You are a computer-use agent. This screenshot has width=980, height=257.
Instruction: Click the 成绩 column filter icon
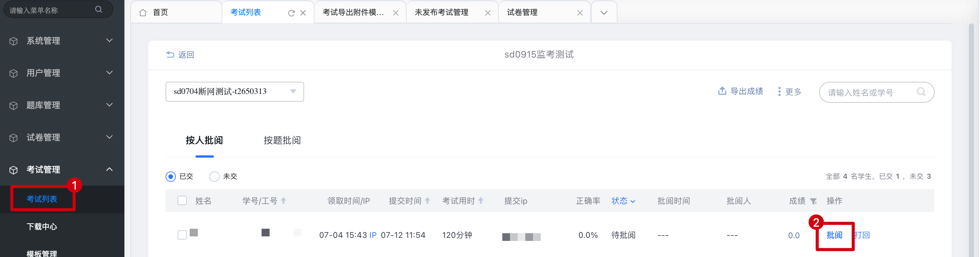pos(813,201)
